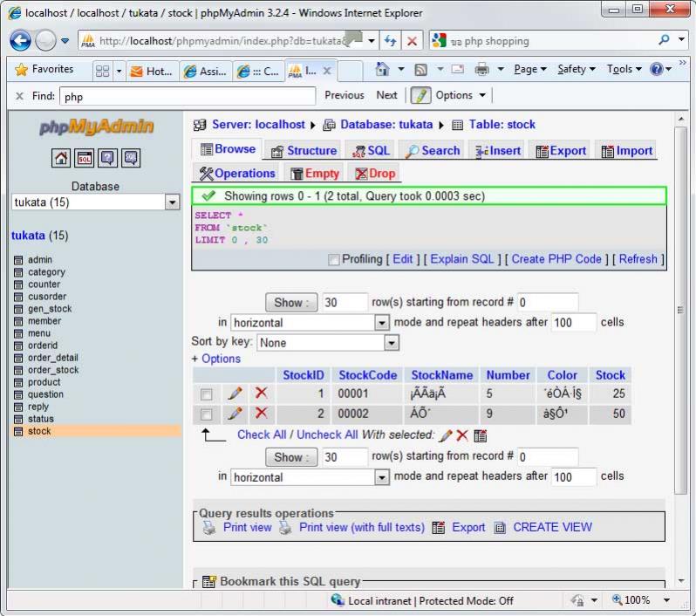Click the CREATE VIEW link
Screen dimensions: 696x616
click(x=552, y=528)
